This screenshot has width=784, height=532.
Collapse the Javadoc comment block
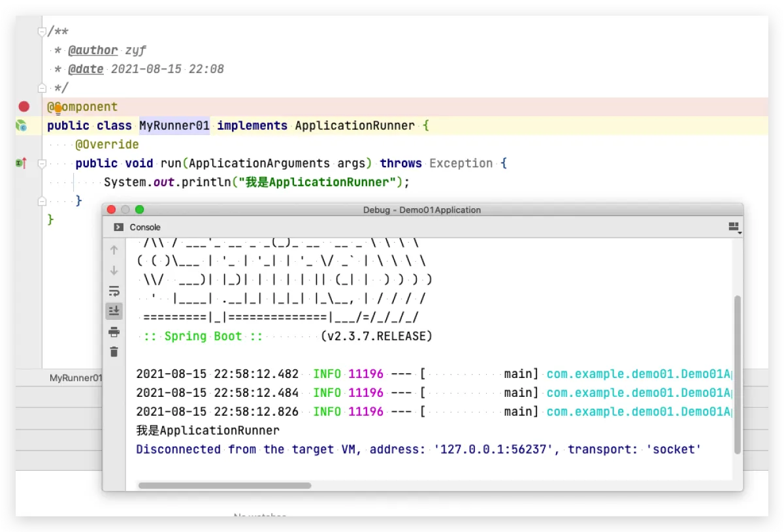[x=42, y=31]
